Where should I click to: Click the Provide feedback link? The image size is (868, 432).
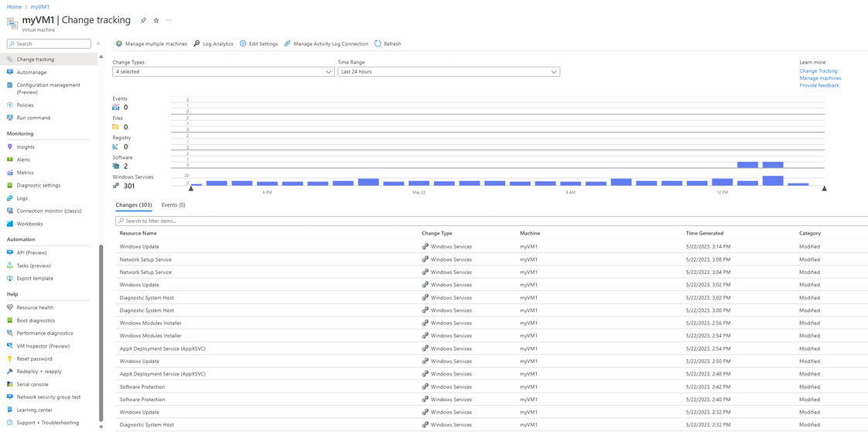click(x=819, y=85)
